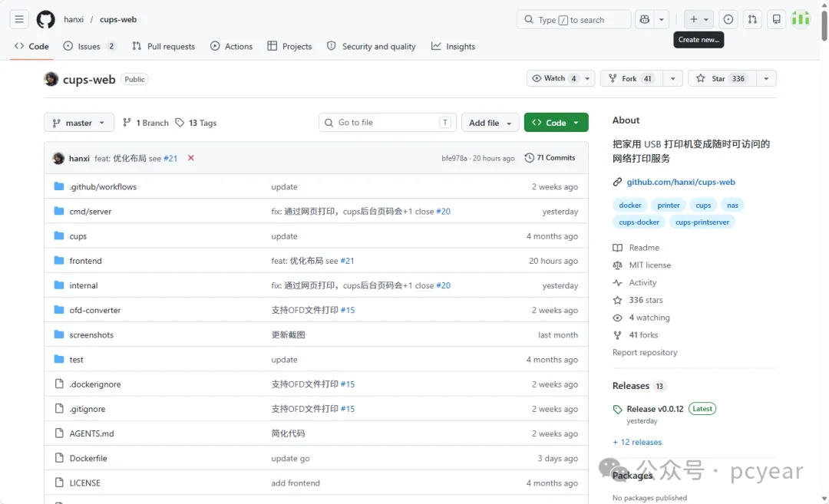Open the internal folder name
Image resolution: width=829 pixels, height=504 pixels.
tap(84, 285)
